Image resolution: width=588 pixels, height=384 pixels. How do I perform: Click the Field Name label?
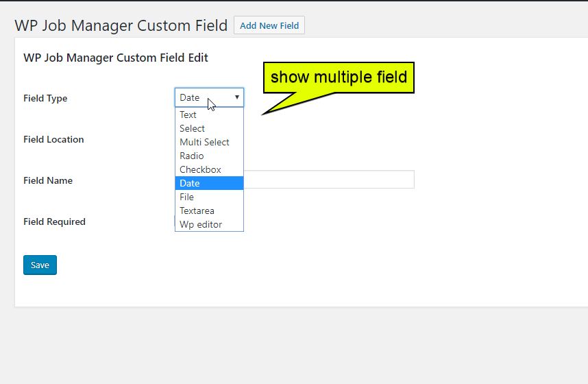(48, 180)
